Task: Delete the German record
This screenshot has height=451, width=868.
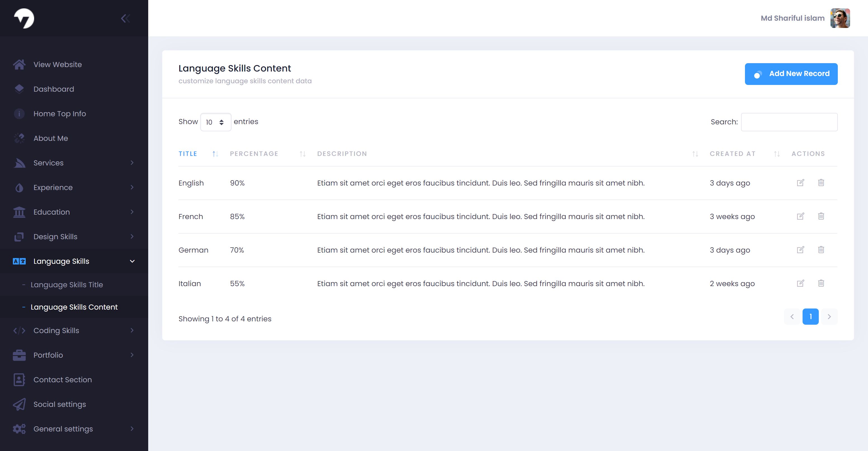Action: (821, 250)
